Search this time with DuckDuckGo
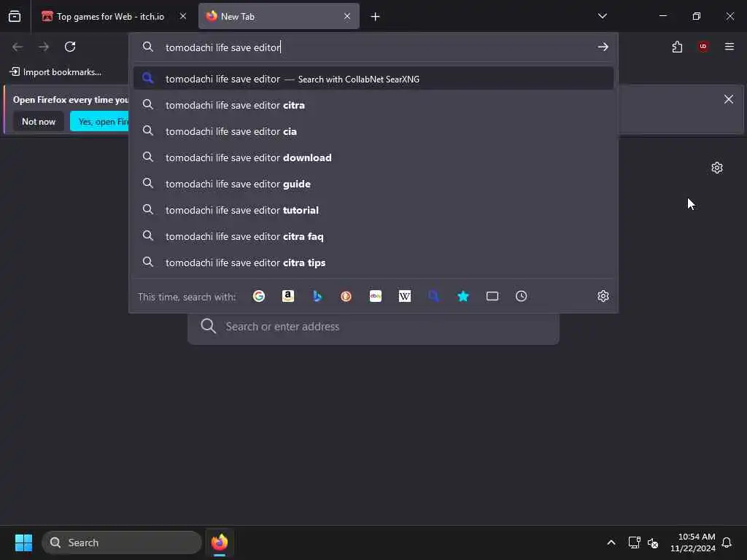The width and height of the screenshot is (747, 560). 347,296
